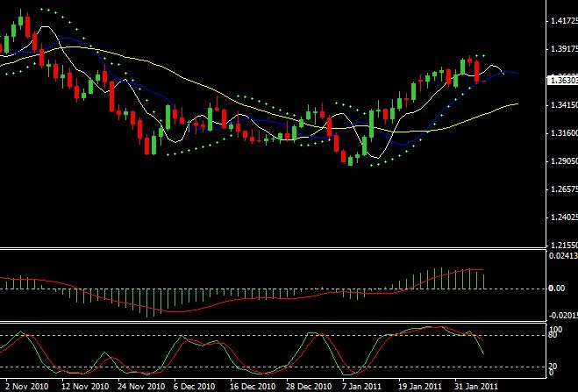This screenshot has height=392, width=578.
Task: Select the 16 Dec 2010 date label
Action: pos(254,387)
